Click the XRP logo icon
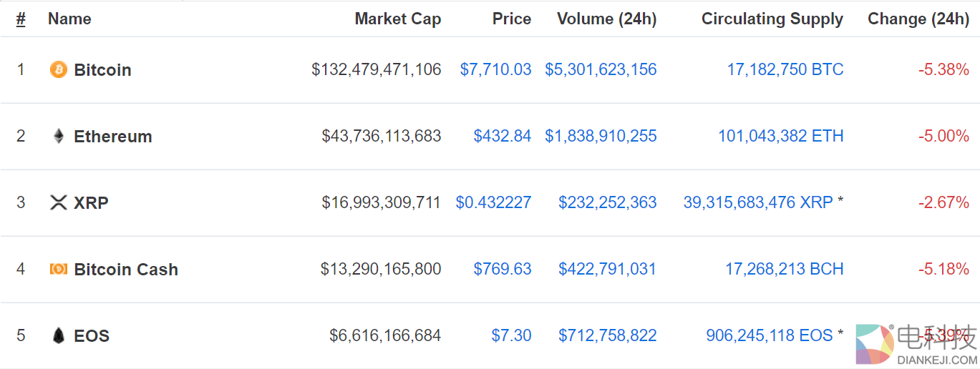The height and width of the screenshot is (369, 980). (x=58, y=202)
